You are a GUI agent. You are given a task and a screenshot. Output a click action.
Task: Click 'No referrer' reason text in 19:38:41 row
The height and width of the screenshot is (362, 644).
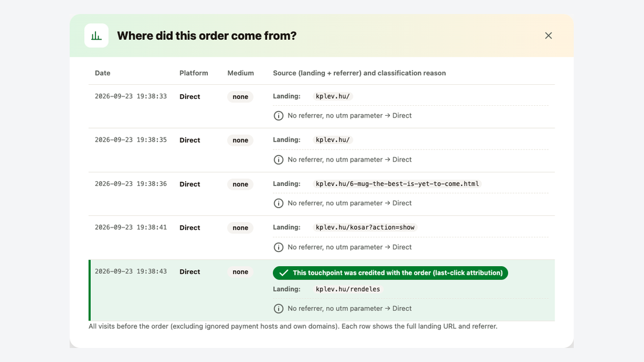pyautogui.click(x=350, y=247)
